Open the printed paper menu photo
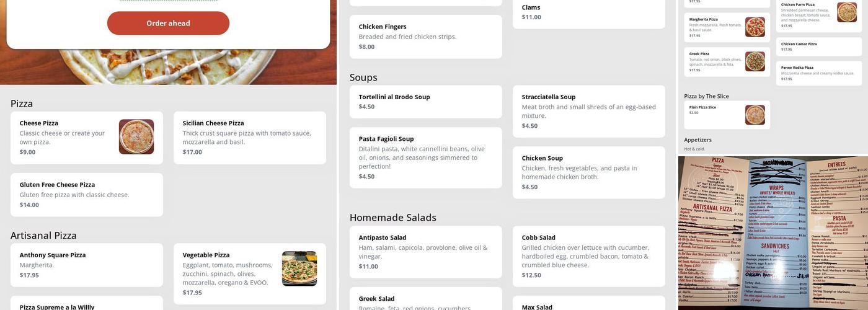868x310 pixels. click(773, 232)
